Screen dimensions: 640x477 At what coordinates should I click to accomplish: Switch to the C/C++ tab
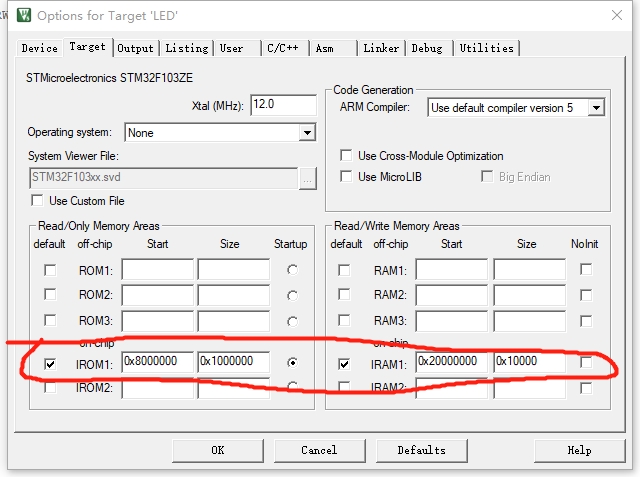(279, 48)
